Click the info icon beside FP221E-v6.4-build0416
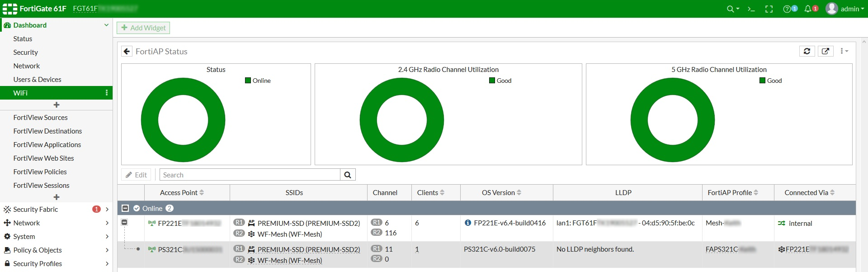Image resolution: width=868 pixels, height=272 pixels. 468,223
